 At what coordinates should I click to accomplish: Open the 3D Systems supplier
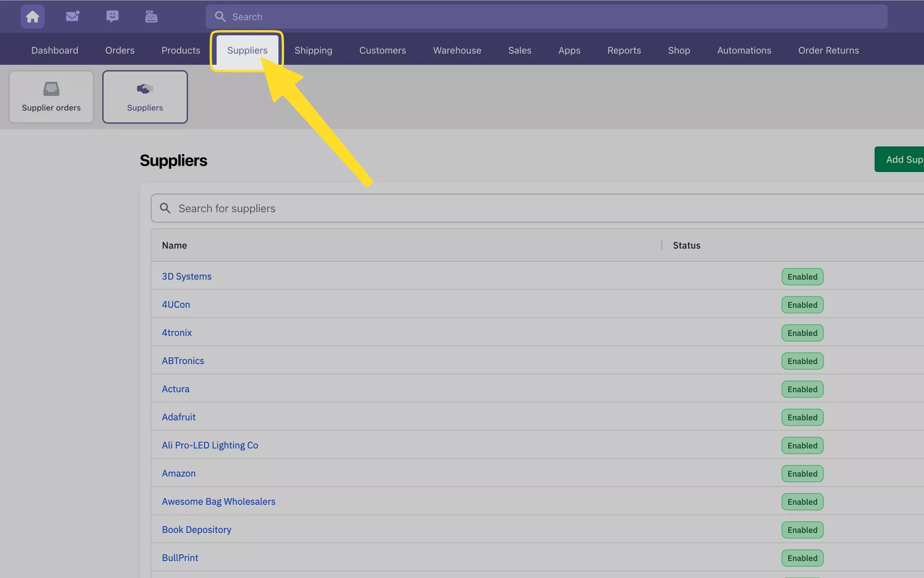coord(187,276)
